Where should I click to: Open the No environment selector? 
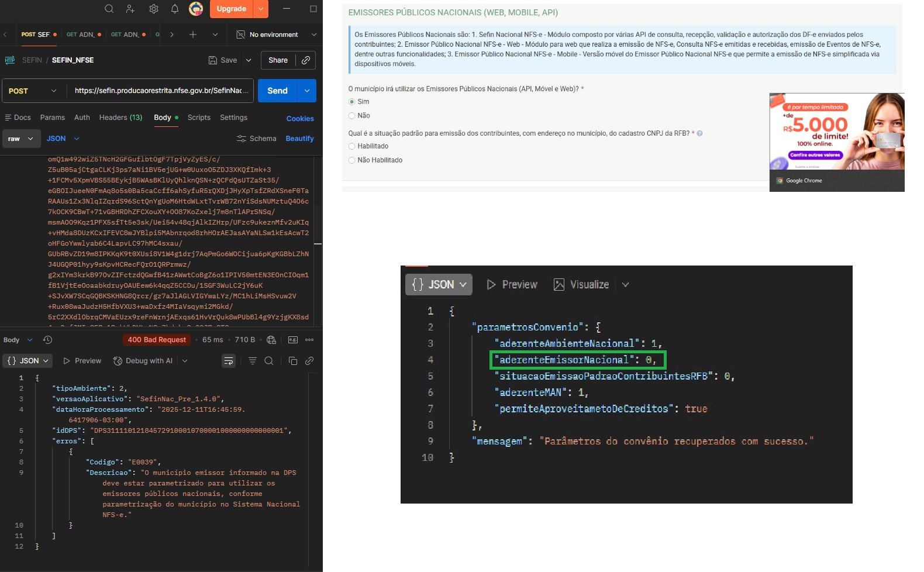276,35
